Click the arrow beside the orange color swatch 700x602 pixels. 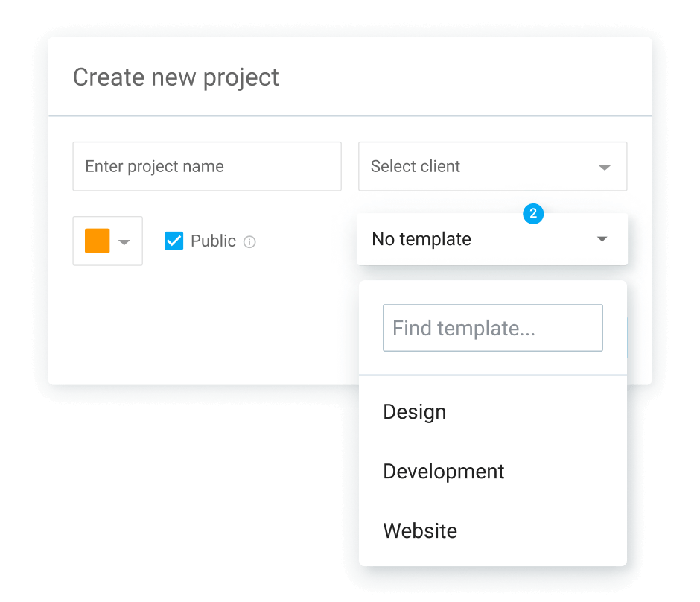tap(124, 241)
